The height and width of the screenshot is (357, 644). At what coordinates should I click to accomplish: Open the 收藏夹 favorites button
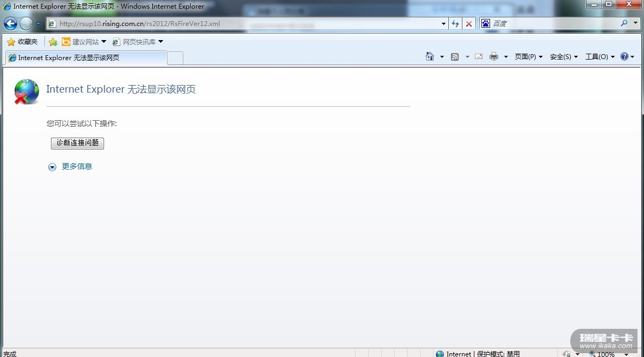(23, 42)
